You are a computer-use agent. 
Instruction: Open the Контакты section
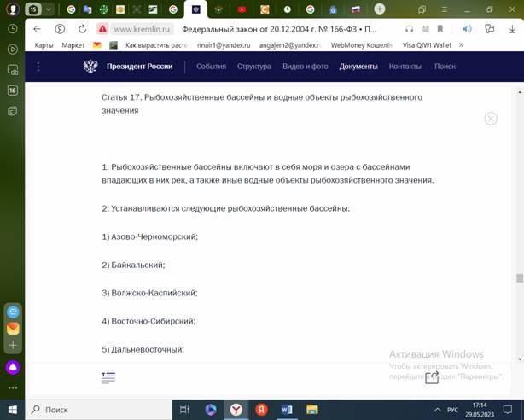[405, 67]
